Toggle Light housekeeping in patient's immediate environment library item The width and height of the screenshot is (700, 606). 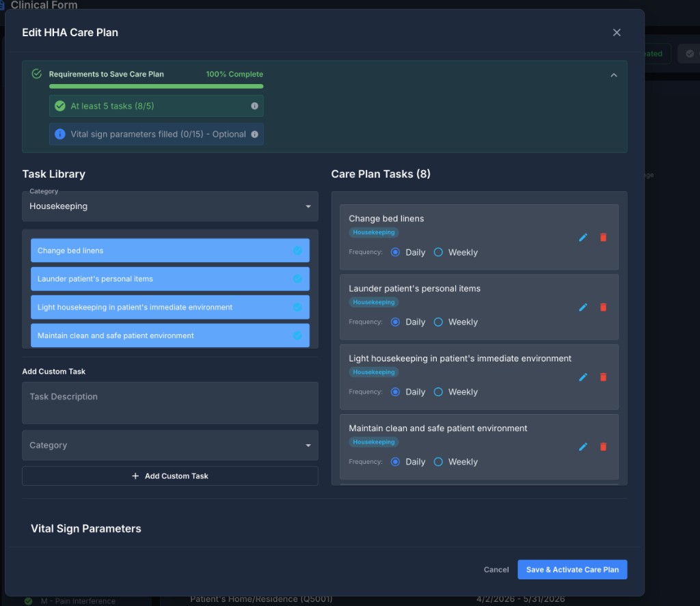[x=170, y=307]
